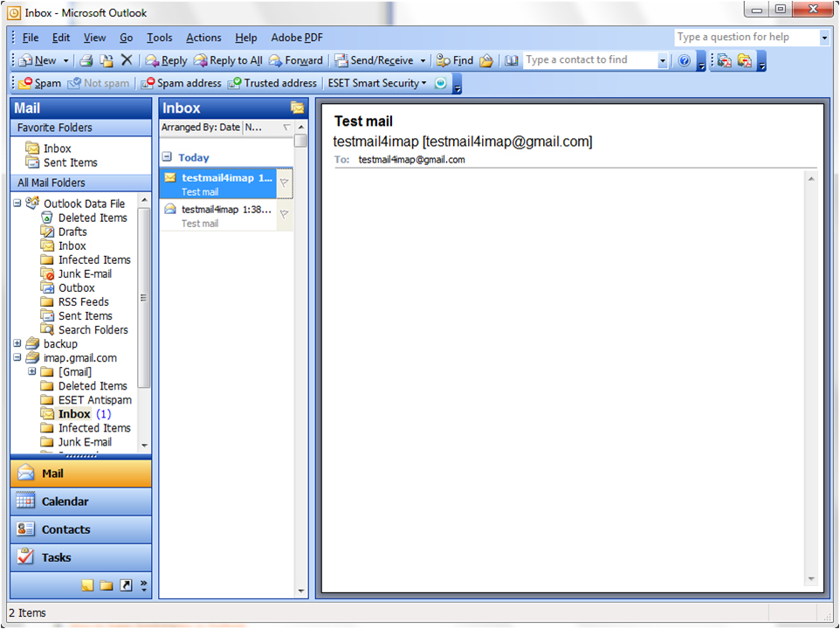
Task: Open Folder List icon in navigation pane
Action: (107, 585)
